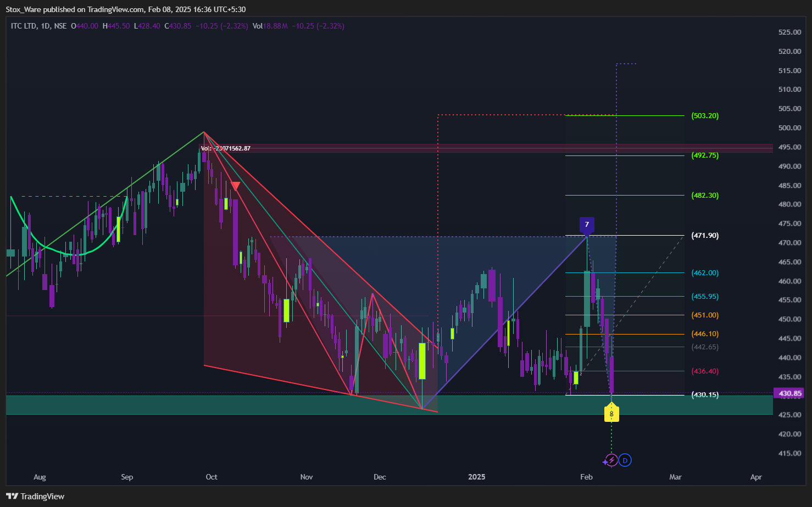The height and width of the screenshot is (507, 812).
Task: Click the Vol 18.88M volume readout
Action: 270,26
